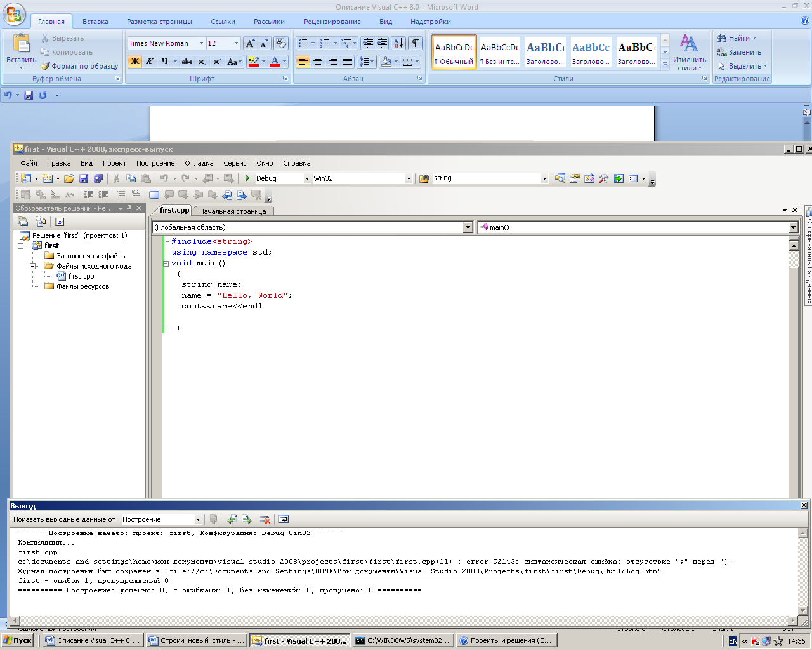Open the main() members dropdown
812x650 pixels.
pyautogui.click(x=793, y=227)
